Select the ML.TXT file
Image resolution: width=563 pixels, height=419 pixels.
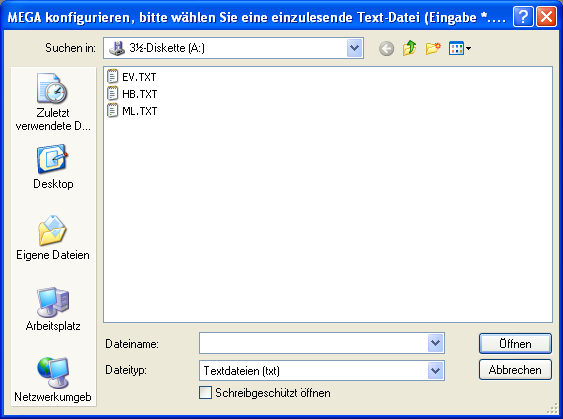[132, 111]
